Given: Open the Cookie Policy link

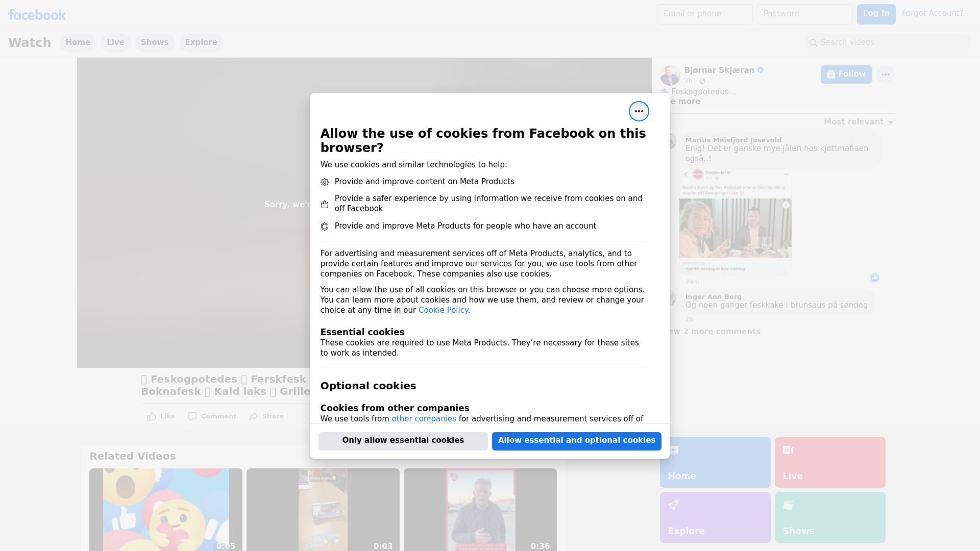Looking at the screenshot, I should tap(443, 310).
